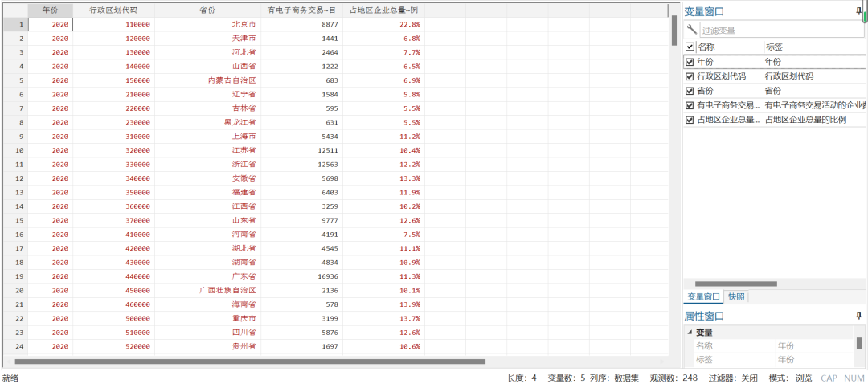Click the 广东省 cell

(x=207, y=276)
